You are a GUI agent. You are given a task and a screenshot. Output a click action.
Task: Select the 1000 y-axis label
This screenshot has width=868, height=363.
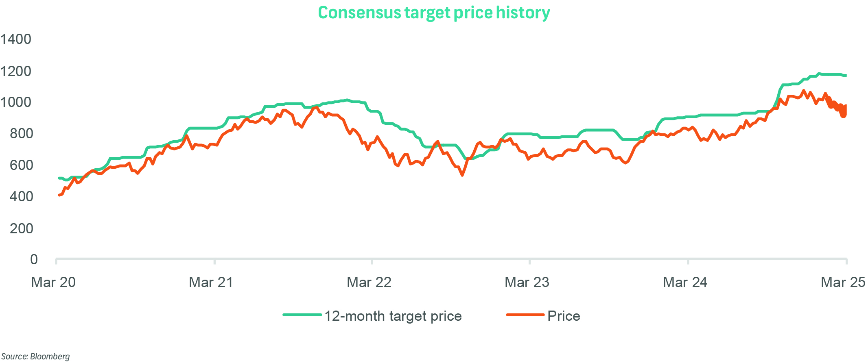point(16,102)
